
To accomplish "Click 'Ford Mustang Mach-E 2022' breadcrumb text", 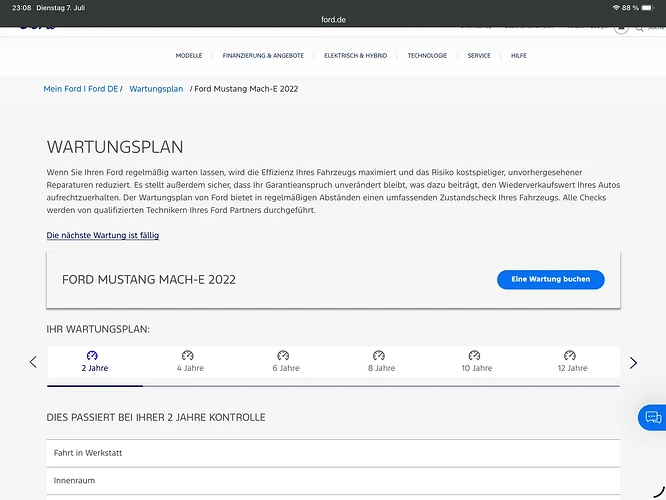I will point(246,89).
